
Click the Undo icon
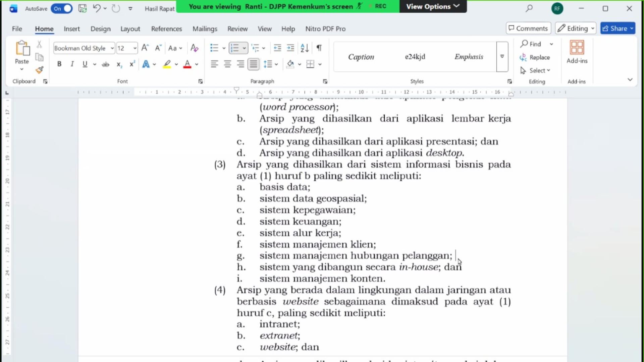[96, 8]
